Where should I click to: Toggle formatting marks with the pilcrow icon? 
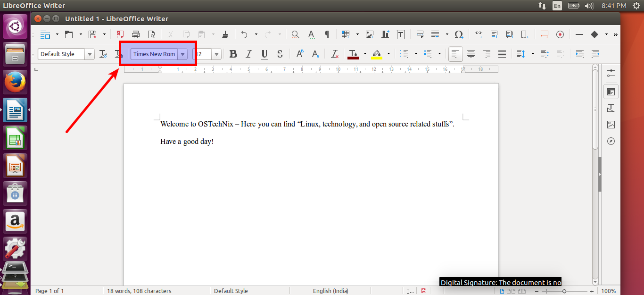[327, 34]
